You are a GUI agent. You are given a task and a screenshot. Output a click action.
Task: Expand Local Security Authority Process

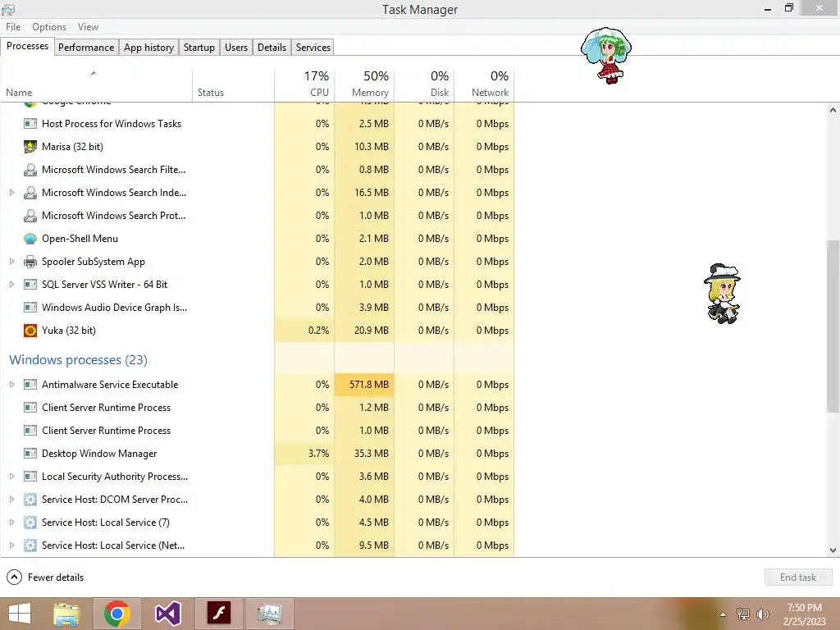click(11, 477)
